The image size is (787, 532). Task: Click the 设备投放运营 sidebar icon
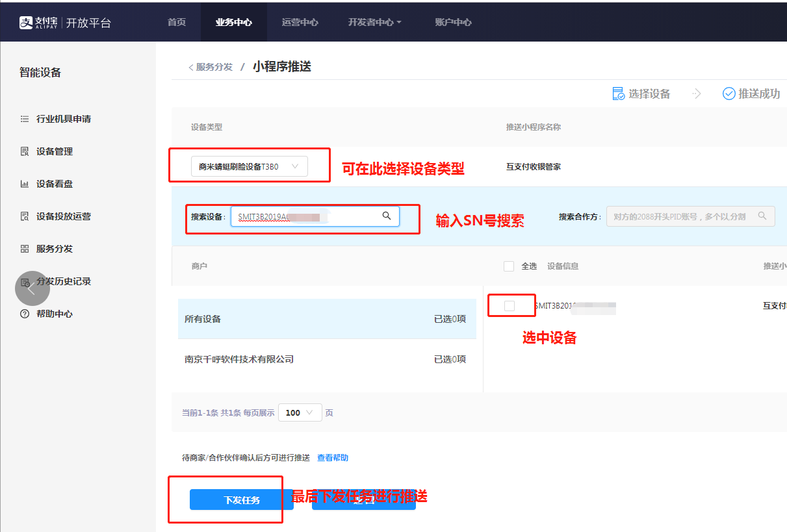pyautogui.click(x=25, y=216)
